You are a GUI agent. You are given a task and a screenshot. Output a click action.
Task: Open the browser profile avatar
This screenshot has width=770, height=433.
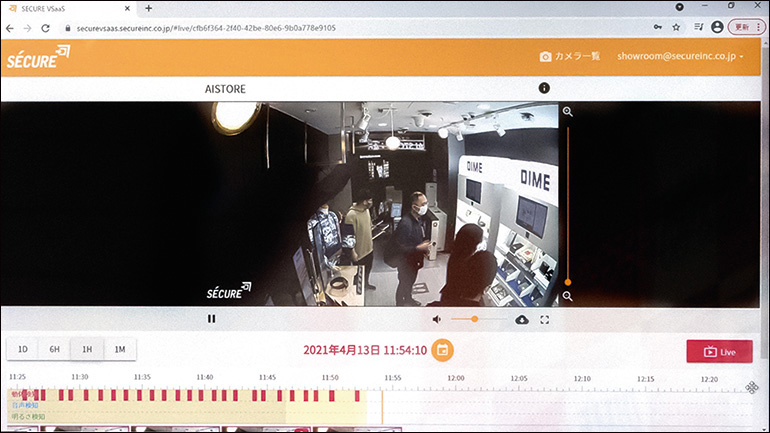pyautogui.click(x=717, y=27)
